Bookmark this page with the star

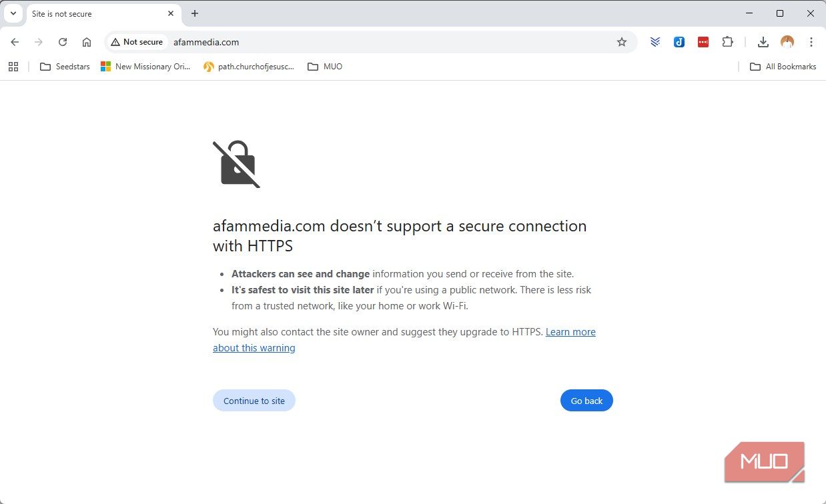point(622,42)
